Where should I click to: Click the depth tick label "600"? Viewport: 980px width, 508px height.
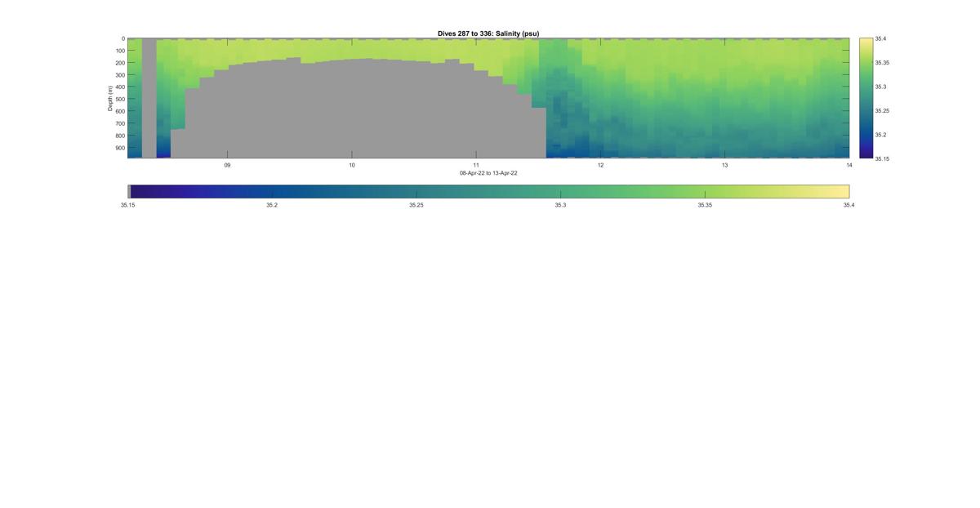119,111
